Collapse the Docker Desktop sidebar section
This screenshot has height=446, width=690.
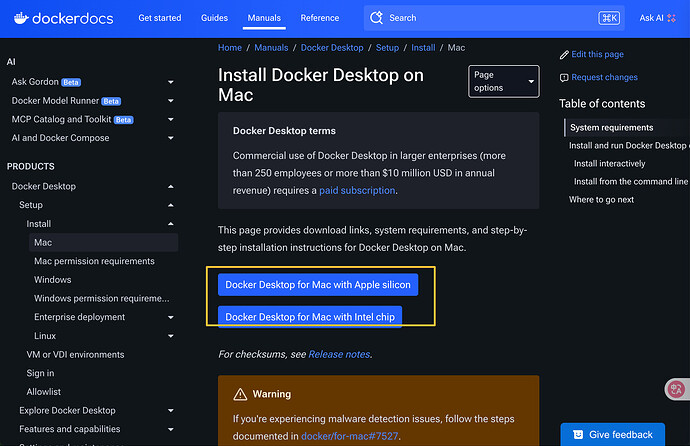[x=171, y=187]
